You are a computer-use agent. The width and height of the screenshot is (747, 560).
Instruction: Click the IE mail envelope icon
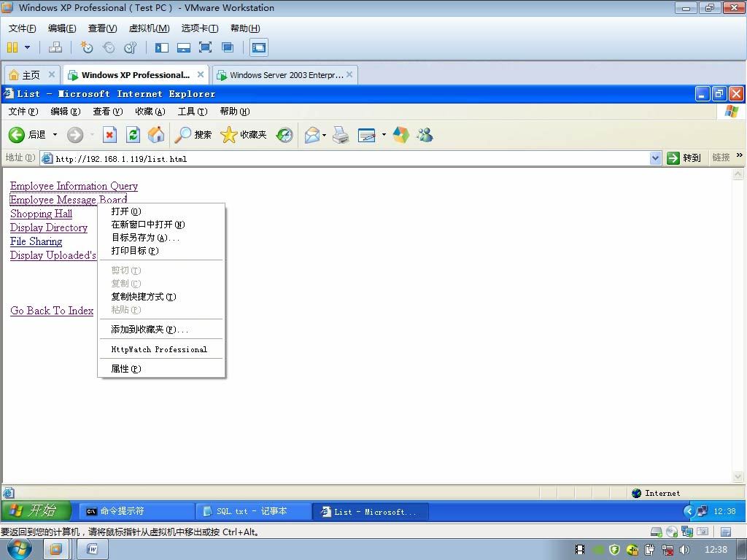point(312,135)
